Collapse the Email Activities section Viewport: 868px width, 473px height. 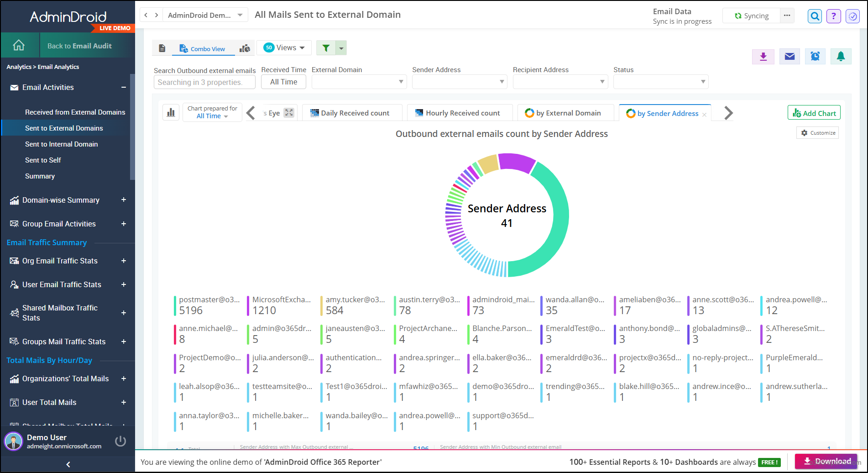pyautogui.click(x=124, y=87)
